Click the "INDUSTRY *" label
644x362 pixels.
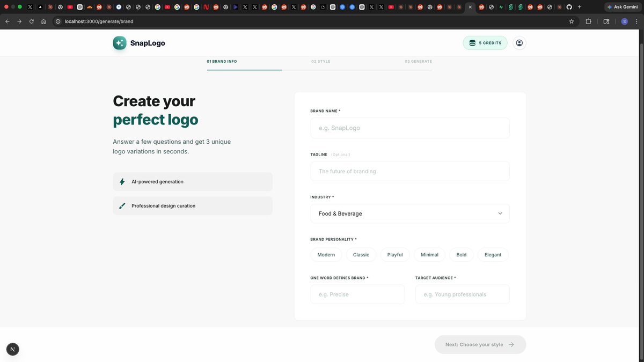[322, 197]
